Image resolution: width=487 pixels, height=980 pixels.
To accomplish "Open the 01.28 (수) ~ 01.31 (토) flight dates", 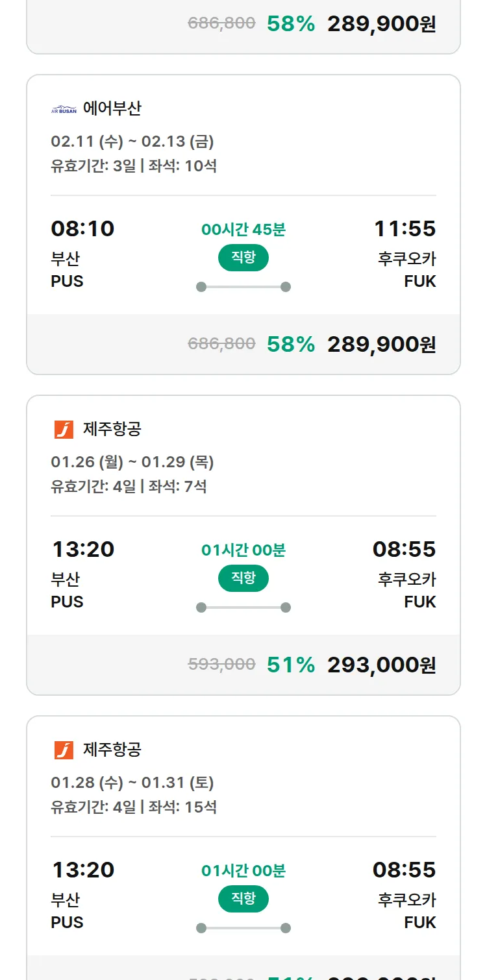I will point(132,783).
